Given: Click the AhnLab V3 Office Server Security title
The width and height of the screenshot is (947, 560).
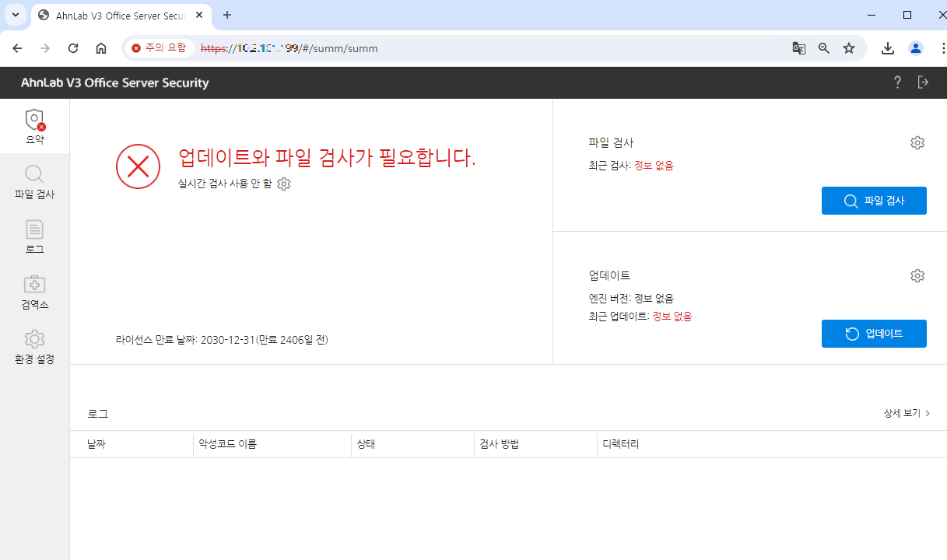Looking at the screenshot, I should point(115,82).
